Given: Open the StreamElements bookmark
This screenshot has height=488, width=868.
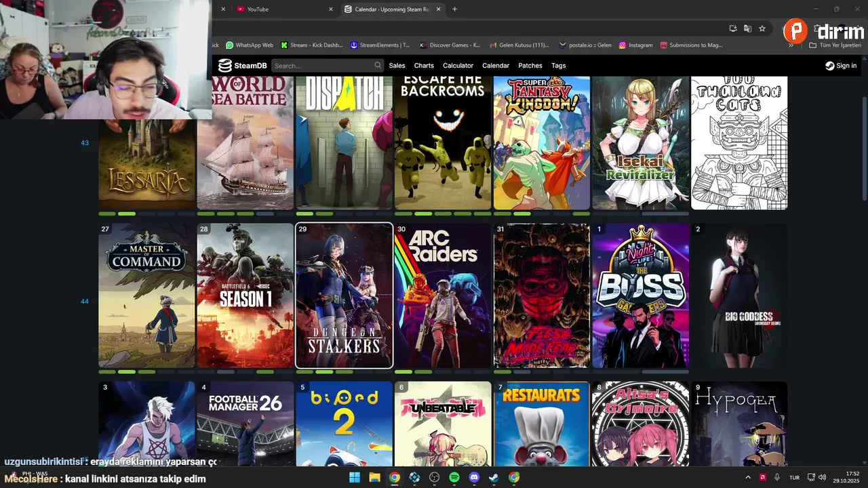Looking at the screenshot, I should pos(380,45).
